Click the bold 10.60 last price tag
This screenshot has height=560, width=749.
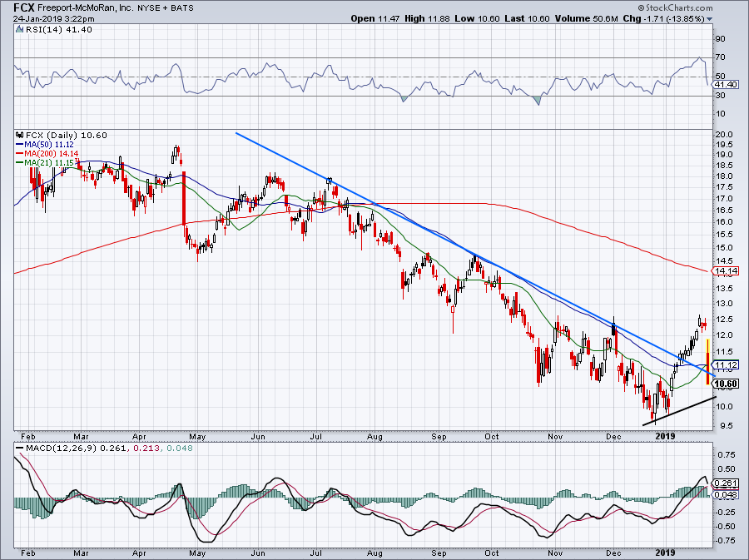pyautogui.click(x=727, y=384)
